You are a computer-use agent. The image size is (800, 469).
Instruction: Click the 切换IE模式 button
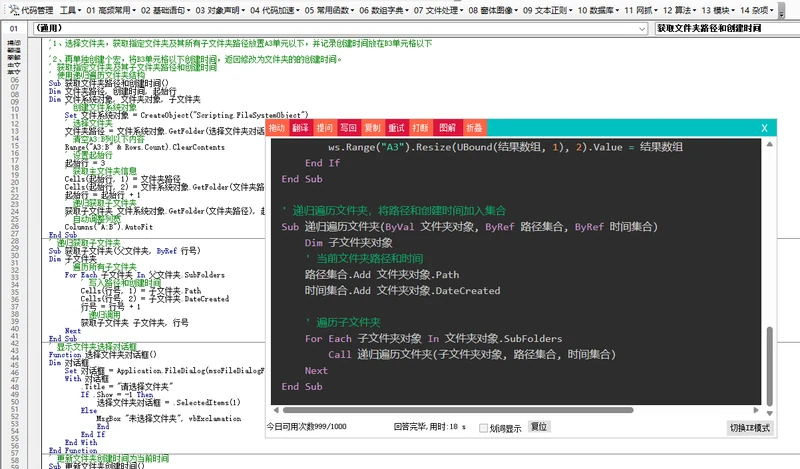(750, 428)
